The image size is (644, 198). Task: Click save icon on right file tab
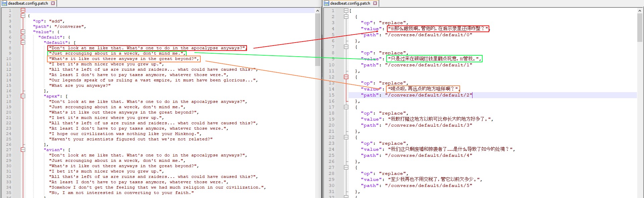coord(327,3)
